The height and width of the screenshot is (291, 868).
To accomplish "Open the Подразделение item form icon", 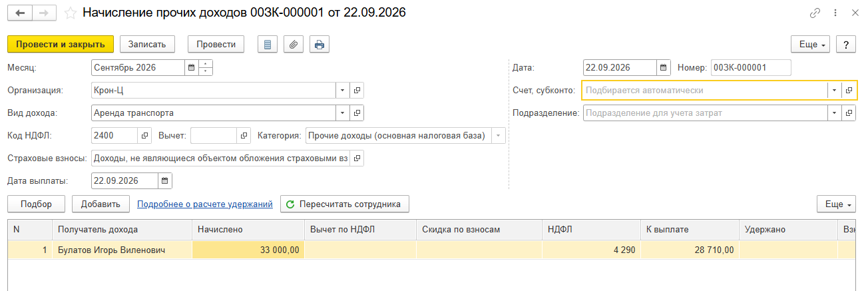I will pos(849,113).
